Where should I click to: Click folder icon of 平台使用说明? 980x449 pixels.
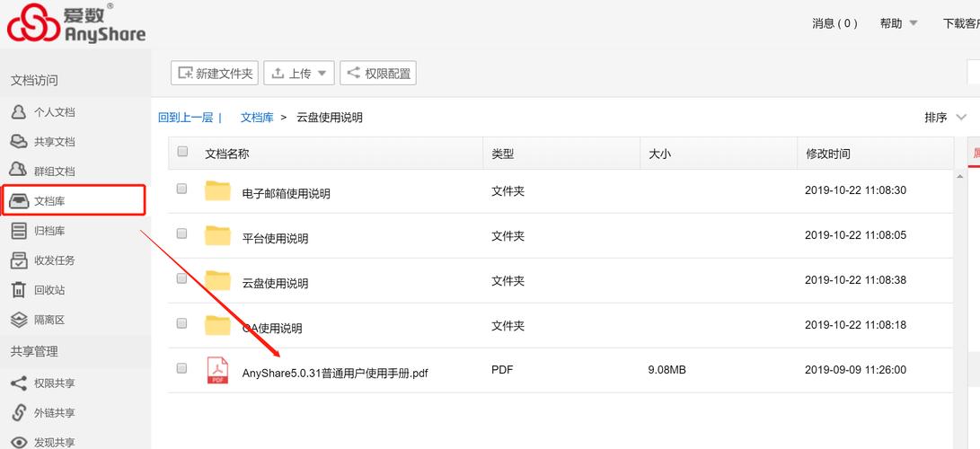point(217,235)
